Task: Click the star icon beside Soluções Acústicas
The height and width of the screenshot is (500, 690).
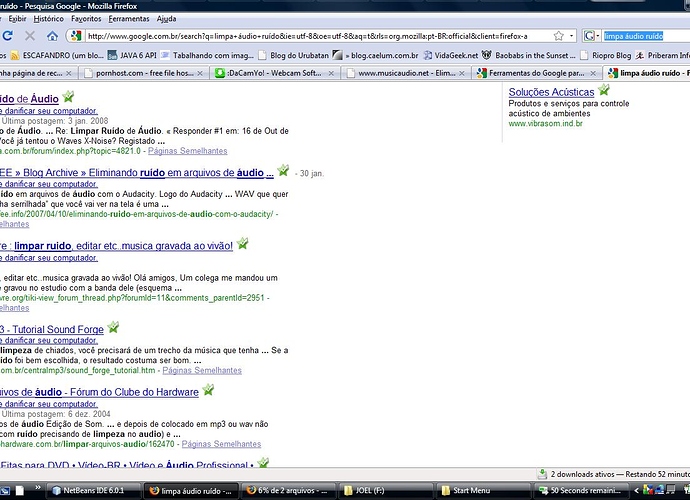Action: coord(604,90)
